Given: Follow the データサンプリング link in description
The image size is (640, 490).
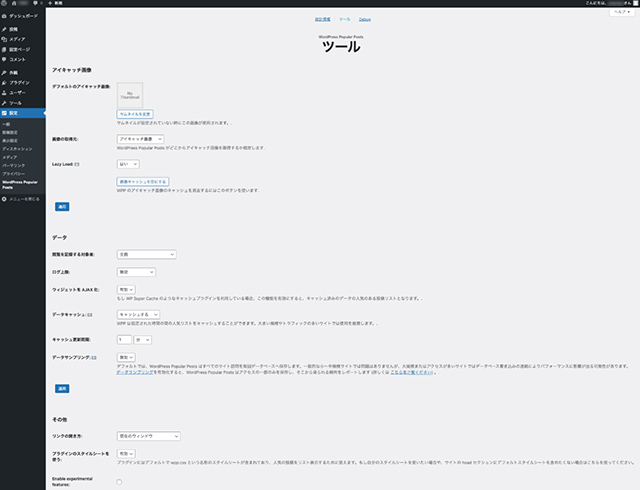Looking at the screenshot, I should tap(135, 372).
